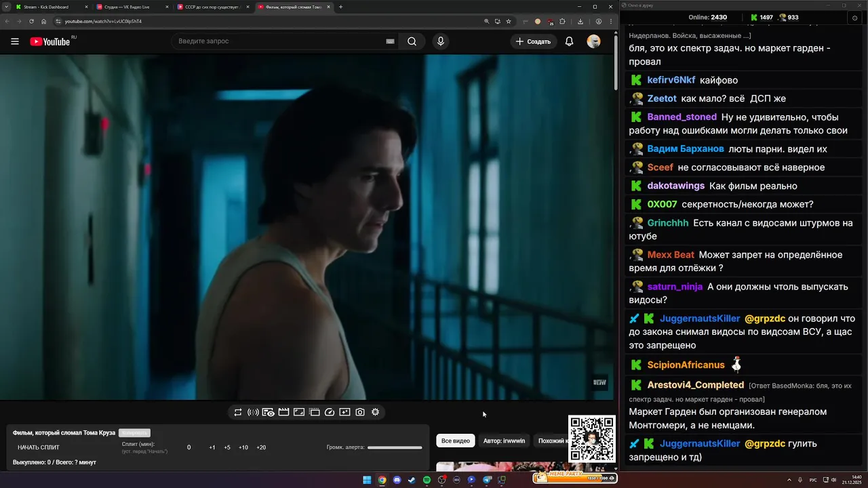Click the grey copy button beside video title
The width and height of the screenshot is (868, 488).
(x=134, y=432)
